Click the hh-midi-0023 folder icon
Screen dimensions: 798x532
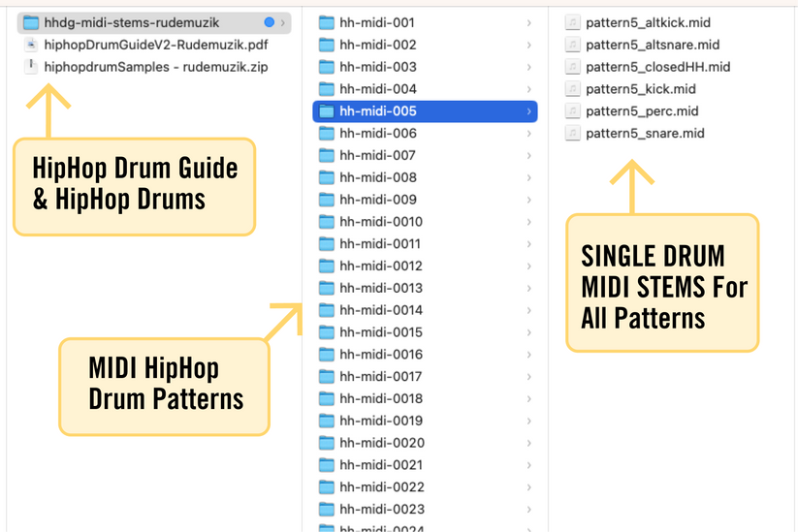[326, 509]
